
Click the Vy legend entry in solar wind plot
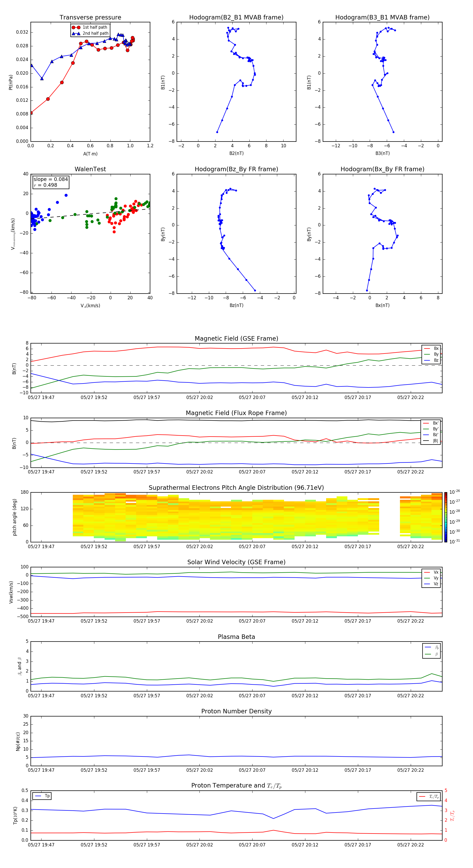431,578
